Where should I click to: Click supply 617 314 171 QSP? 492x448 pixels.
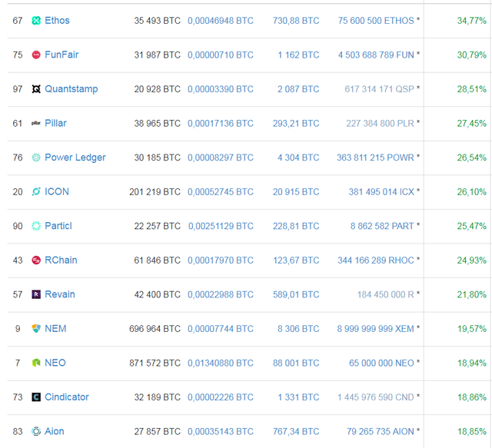click(x=379, y=89)
